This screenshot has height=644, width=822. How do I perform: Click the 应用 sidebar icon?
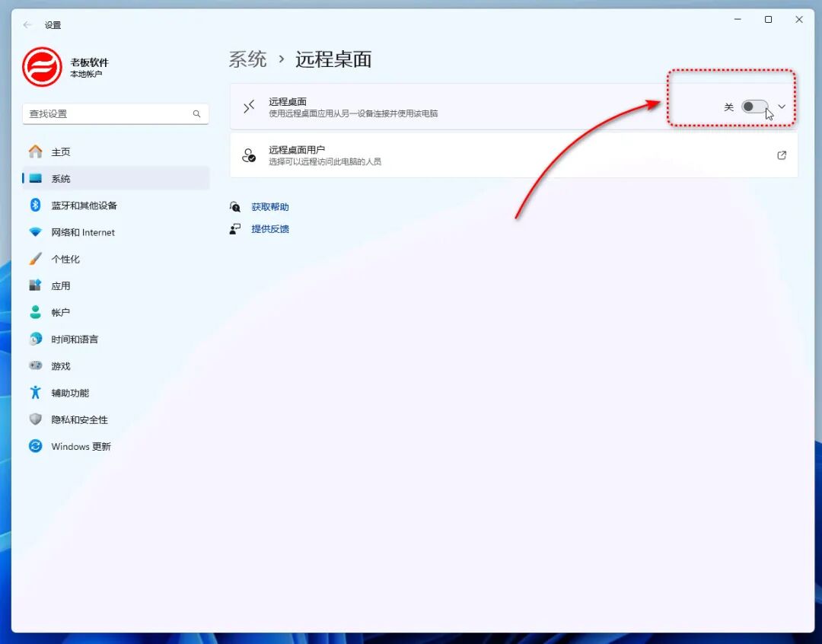click(x=36, y=285)
